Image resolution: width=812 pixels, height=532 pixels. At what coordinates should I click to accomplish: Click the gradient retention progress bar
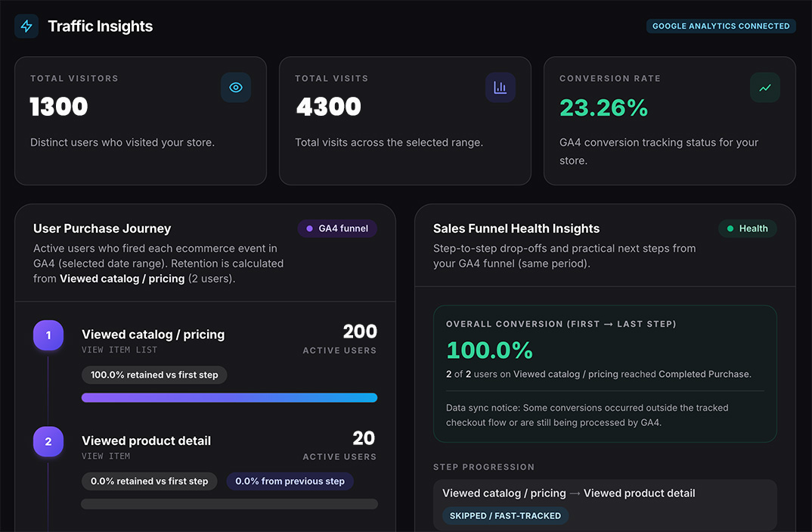pos(229,397)
